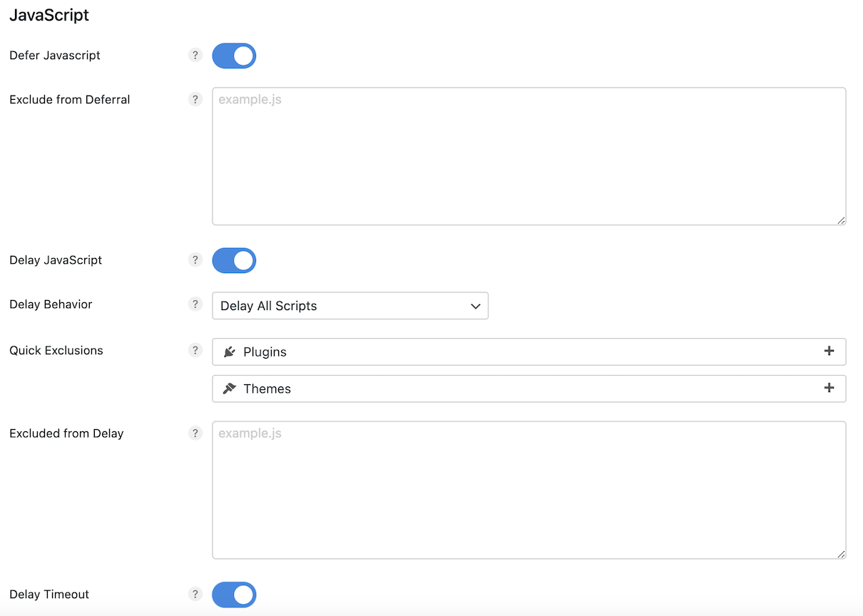
Task: Open the Delay Timeout help tooltip
Action: coord(195,594)
